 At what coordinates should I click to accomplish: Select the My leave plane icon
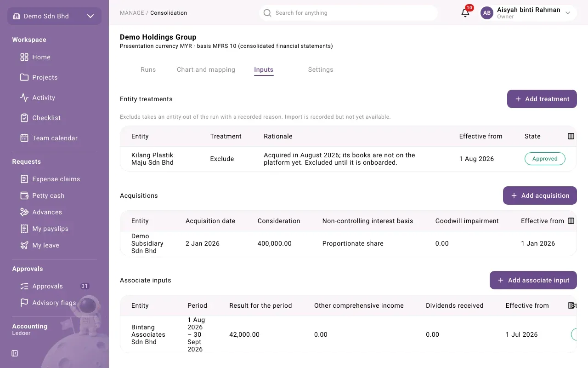pyautogui.click(x=24, y=245)
